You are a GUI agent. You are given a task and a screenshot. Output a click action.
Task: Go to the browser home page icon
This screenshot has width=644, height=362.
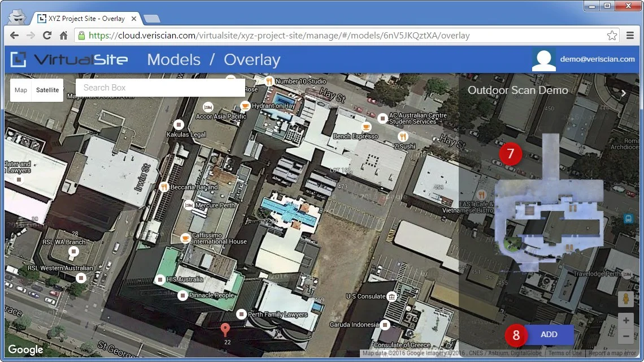pos(63,36)
